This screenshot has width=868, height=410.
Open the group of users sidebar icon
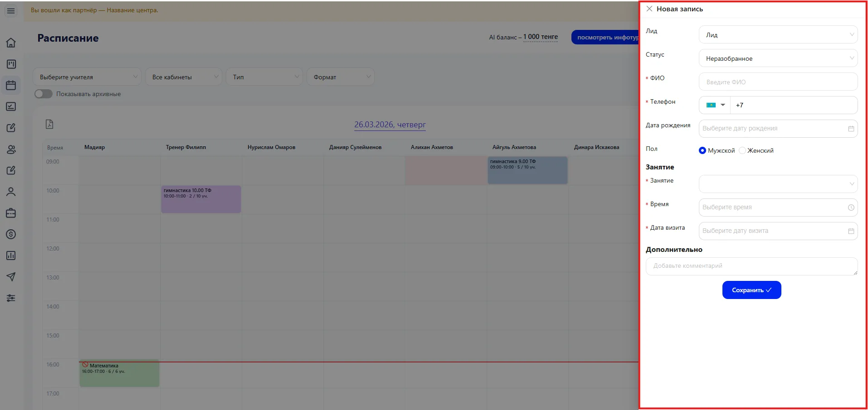(x=11, y=149)
